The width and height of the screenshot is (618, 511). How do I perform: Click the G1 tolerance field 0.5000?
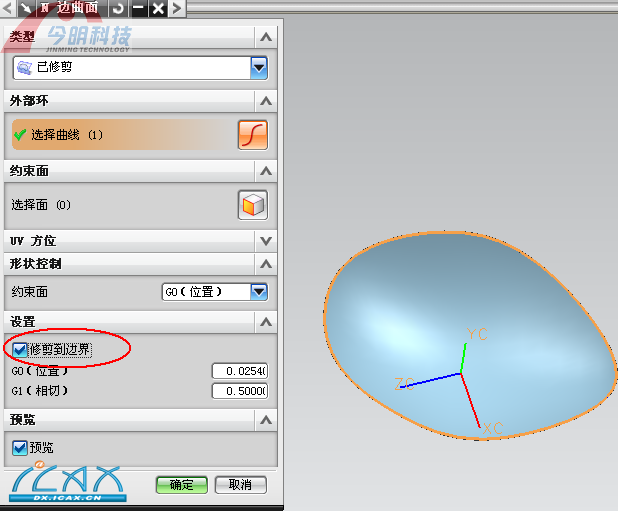[x=240, y=391]
